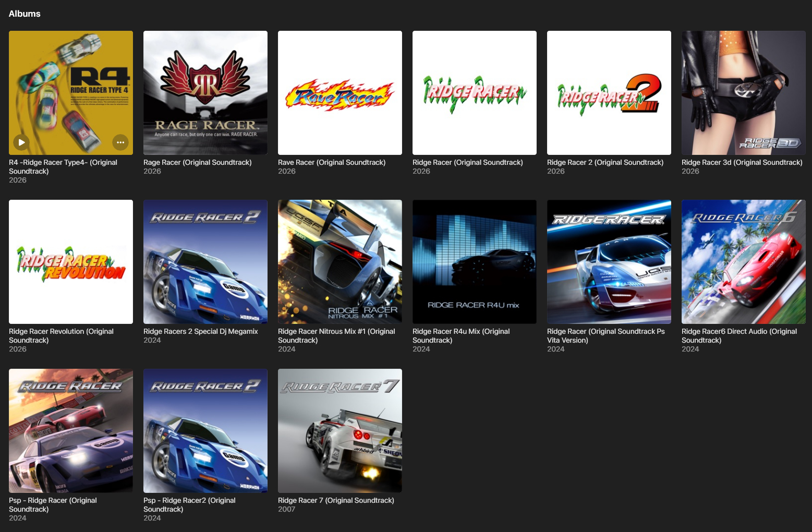
Task: Open the Rave Racer (Original Soundtrack) title link
Action: click(332, 162)
